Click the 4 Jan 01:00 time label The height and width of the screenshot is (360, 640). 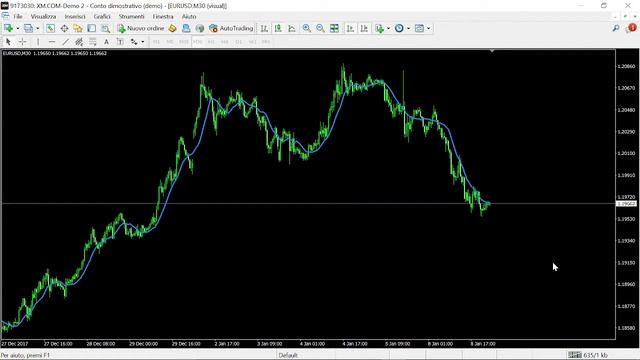point(312,344)
